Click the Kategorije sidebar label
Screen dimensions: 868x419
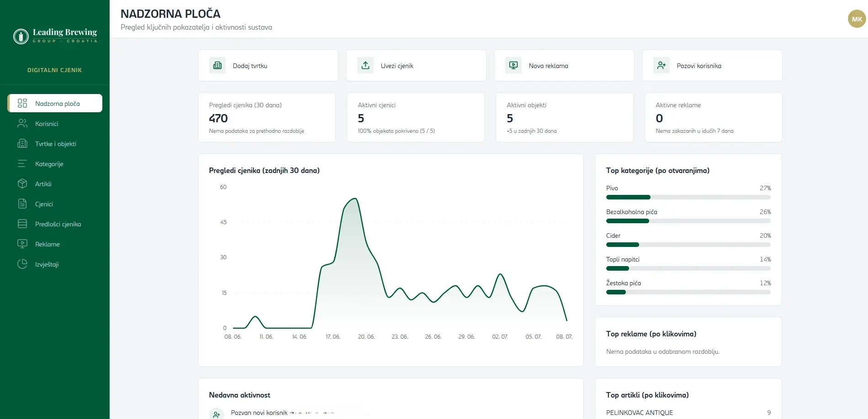tap(49, 164)
